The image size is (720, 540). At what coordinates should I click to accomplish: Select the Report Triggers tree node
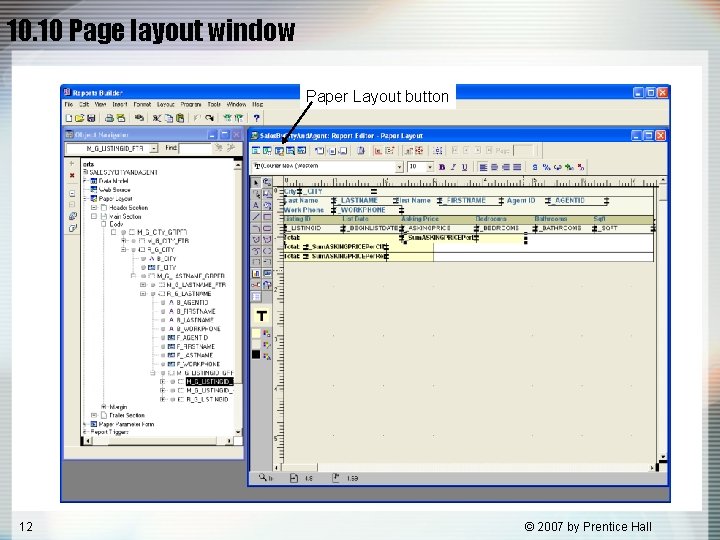109,432
